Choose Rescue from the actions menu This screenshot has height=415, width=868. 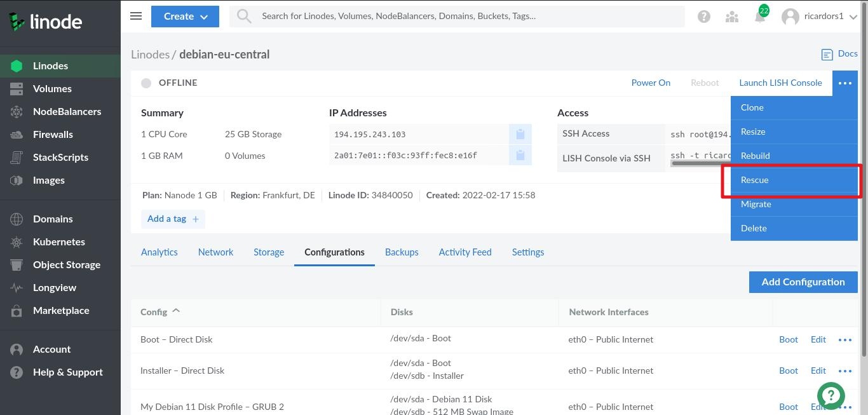[x=794, y=180]
